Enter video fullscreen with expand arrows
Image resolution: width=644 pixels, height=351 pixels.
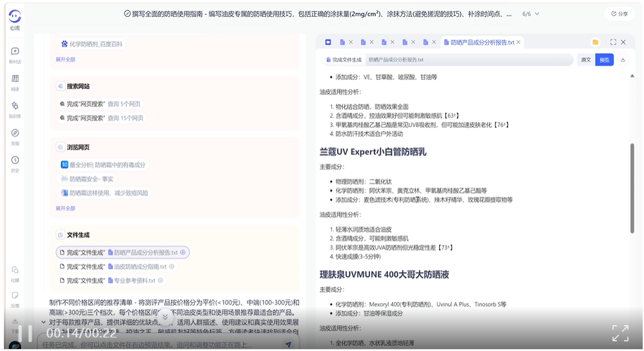pyautogui.click(x=620, y=334)
